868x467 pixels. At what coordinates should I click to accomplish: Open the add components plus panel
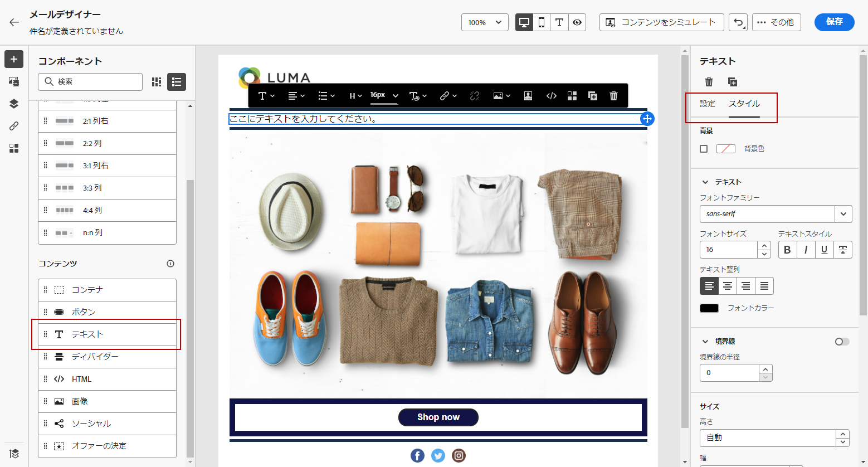(x=14, y=59)
